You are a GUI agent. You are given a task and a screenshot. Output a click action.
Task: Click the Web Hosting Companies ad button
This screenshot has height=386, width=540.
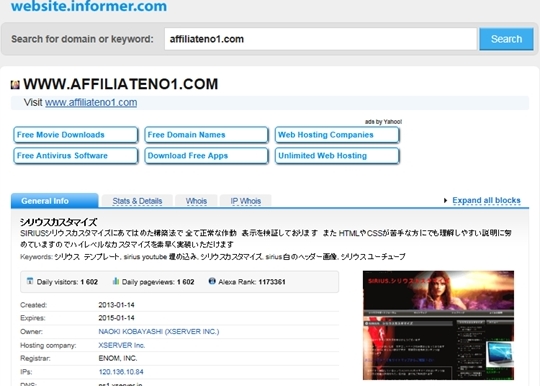tap(337, 135)
